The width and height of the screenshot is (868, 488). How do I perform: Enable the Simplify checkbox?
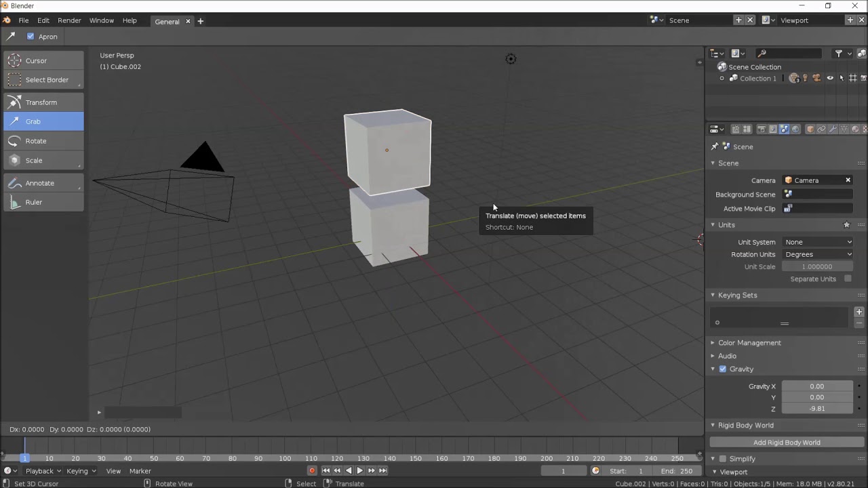[x=723, y=459]
